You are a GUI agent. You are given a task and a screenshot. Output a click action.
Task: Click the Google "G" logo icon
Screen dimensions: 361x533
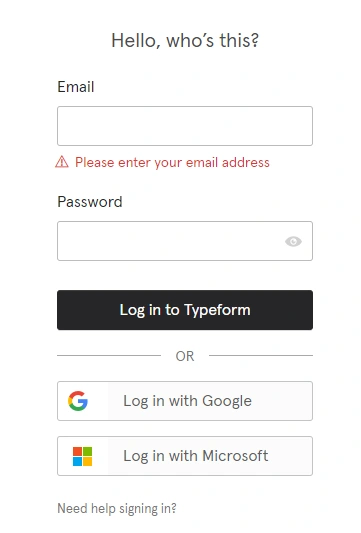78,401
